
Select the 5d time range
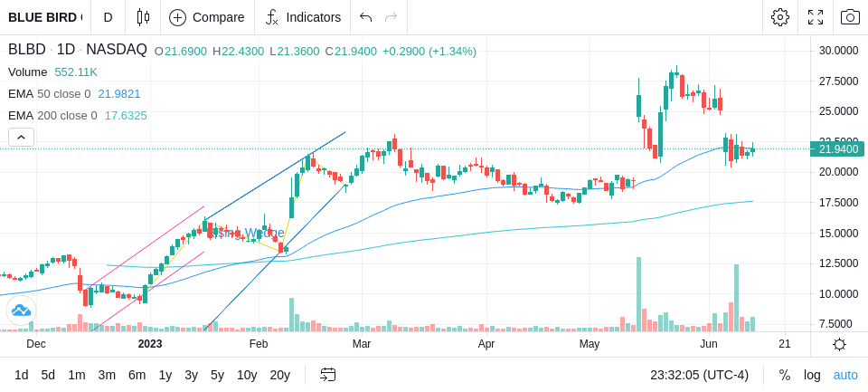(48, 376)
